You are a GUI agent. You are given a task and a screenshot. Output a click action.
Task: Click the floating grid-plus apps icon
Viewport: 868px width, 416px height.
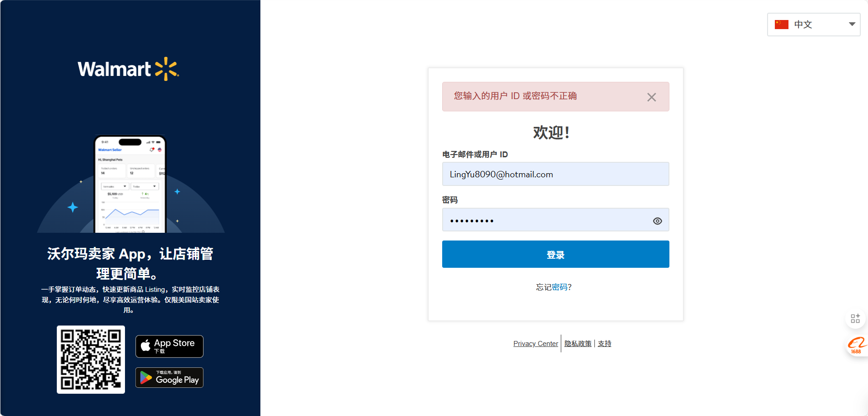pyautogui.click(x=855, y=318)
